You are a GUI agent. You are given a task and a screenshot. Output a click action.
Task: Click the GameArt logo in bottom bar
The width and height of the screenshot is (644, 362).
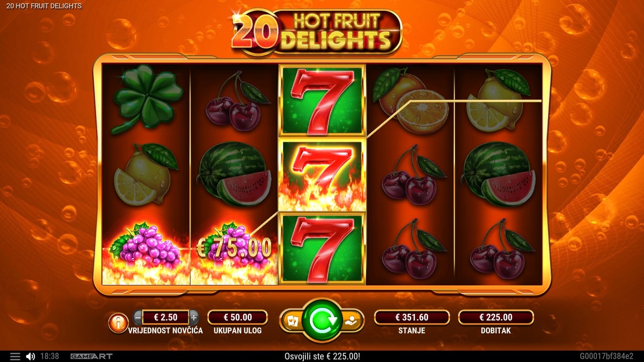coord(92,357)
